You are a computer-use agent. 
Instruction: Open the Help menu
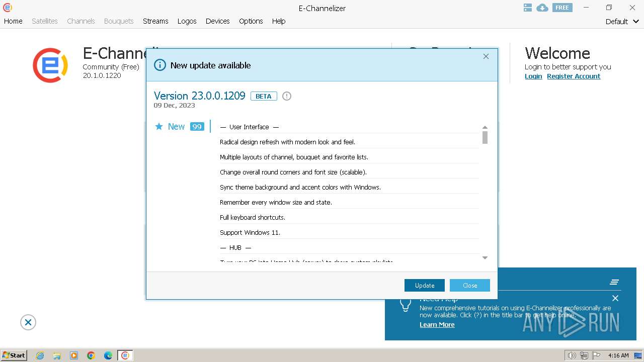279,21
